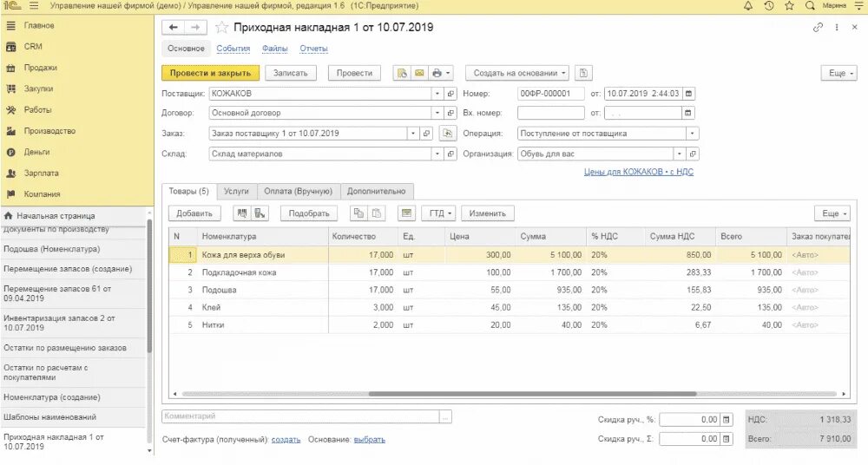868x465 pixels.
Task: Select the Товары (5) tab
Action: [x=188, y=191]
